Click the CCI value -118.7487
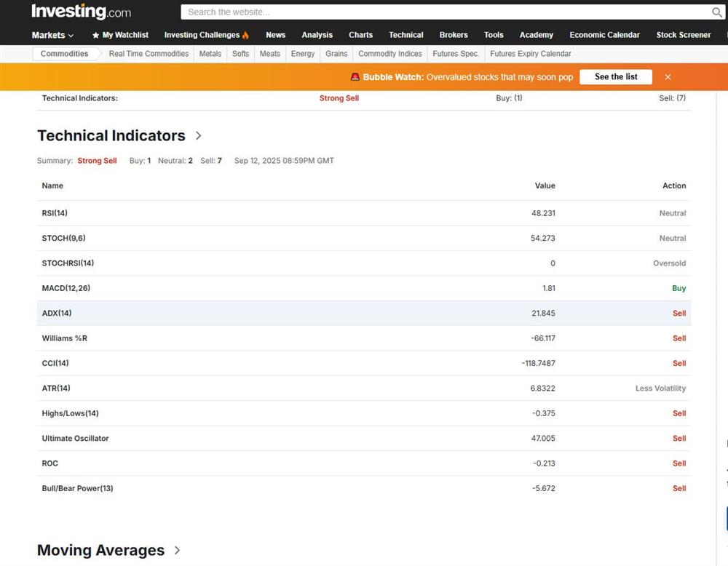 pos(539,363)
